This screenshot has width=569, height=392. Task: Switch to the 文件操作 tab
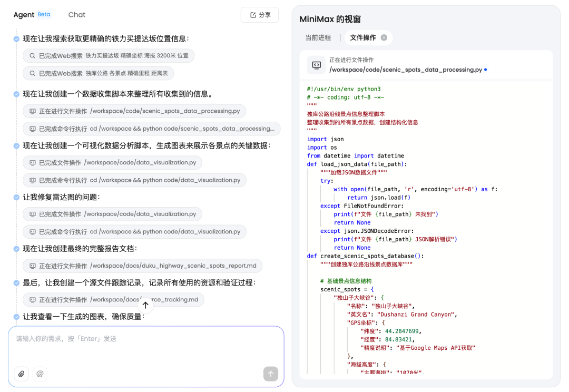[364, 37]
